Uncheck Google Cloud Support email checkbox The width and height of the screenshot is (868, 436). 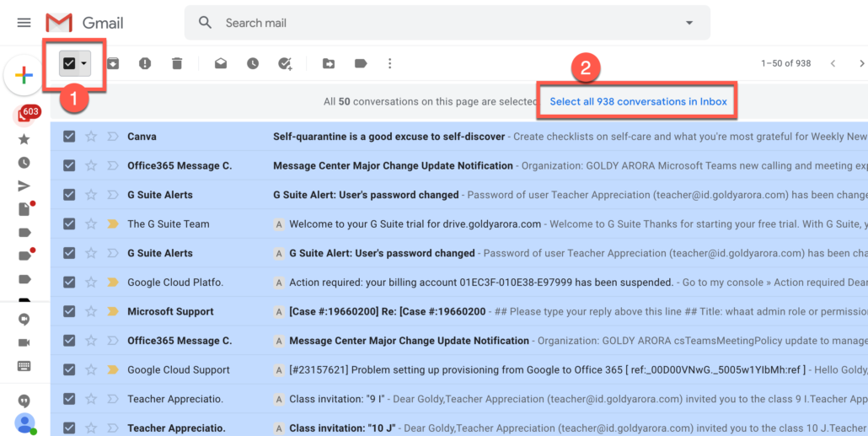69,369
